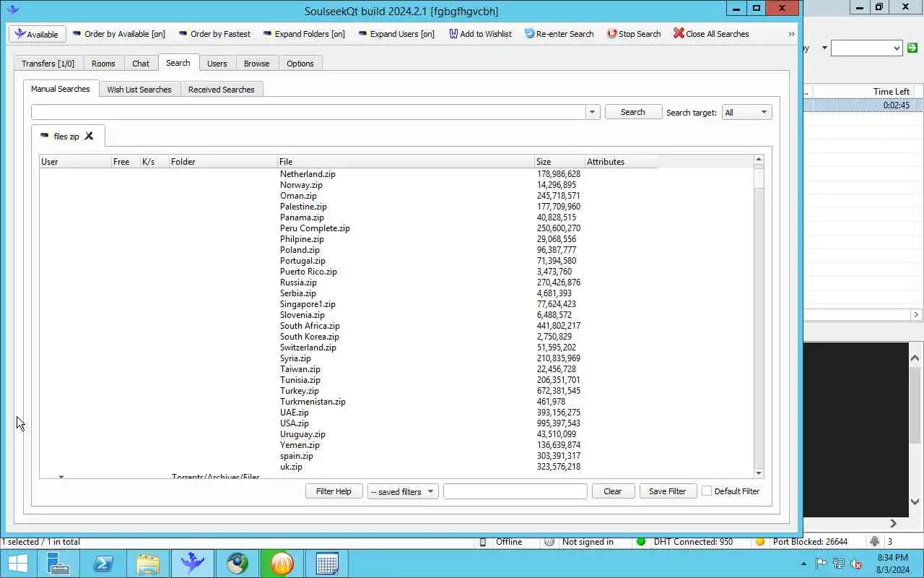This screenshot has height=578, width=924.
Task: Select South Africa.zip entry
Action: click(x=310, y=326)
